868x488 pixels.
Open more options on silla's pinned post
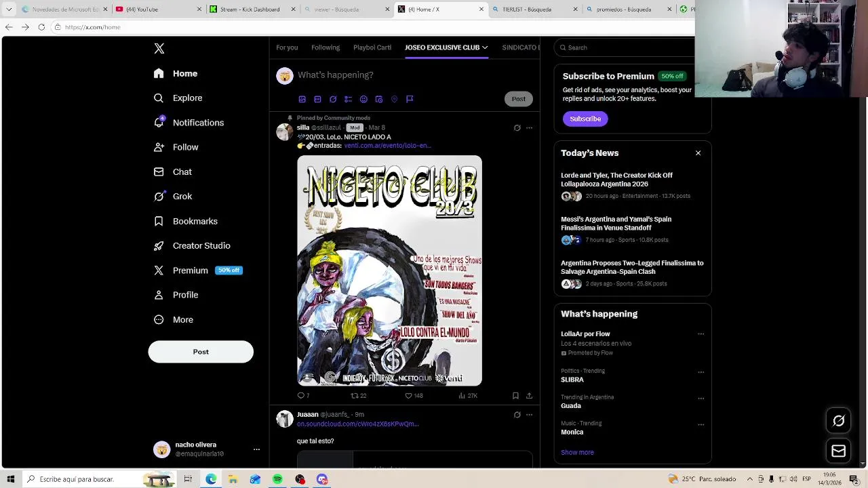pos(530,128)
